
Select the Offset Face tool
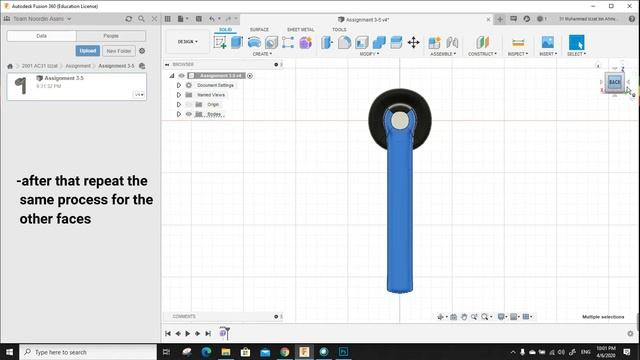point(396,42)
